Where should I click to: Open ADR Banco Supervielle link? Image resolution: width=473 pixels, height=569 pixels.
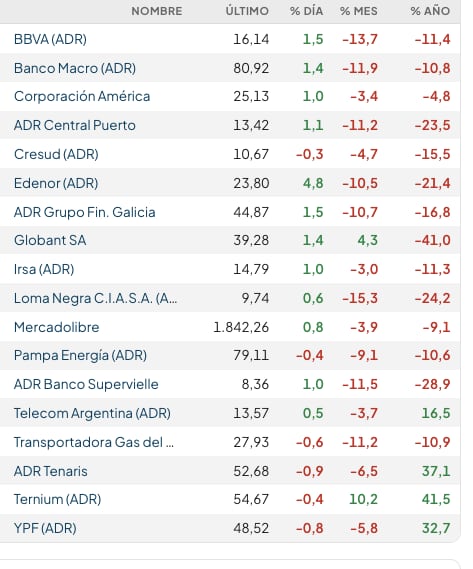86,384
